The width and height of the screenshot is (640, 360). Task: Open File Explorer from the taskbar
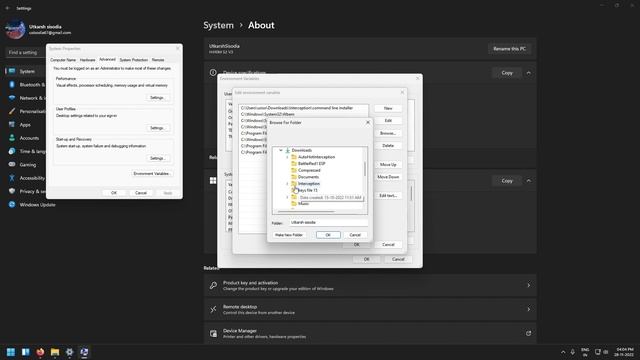55,352
